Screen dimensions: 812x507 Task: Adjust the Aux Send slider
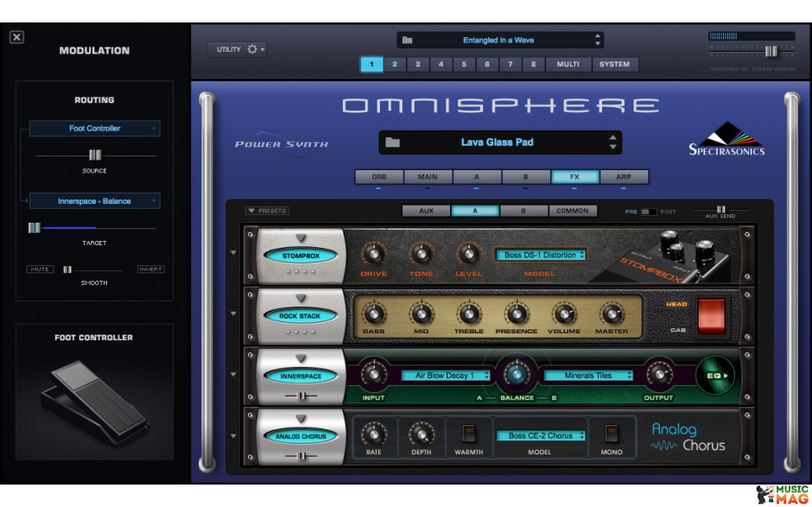720,209
